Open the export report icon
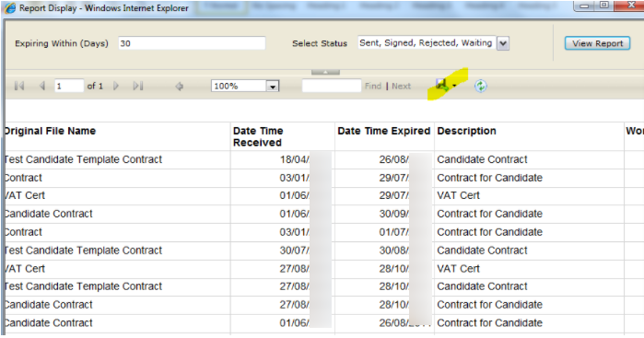 click(x=442, y=85)
